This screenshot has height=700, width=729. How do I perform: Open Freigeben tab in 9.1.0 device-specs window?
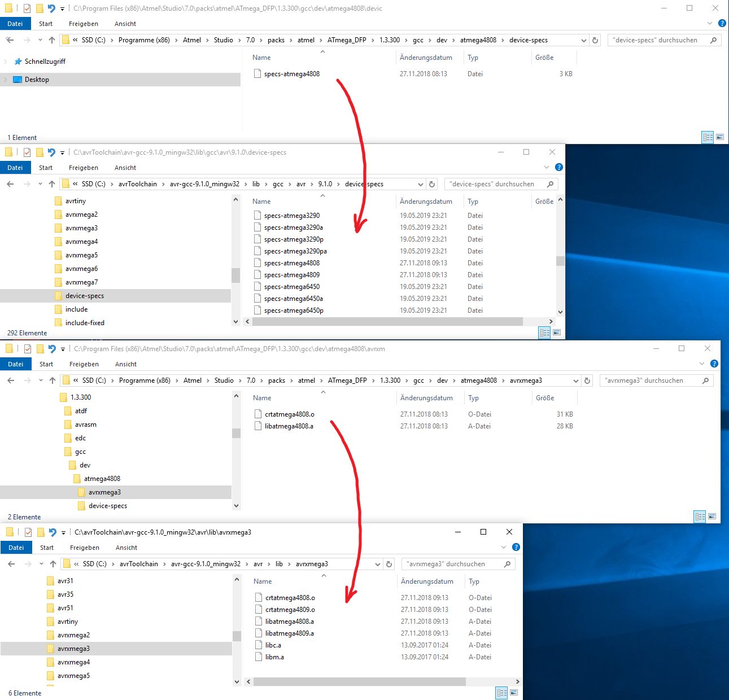point(84,168)
